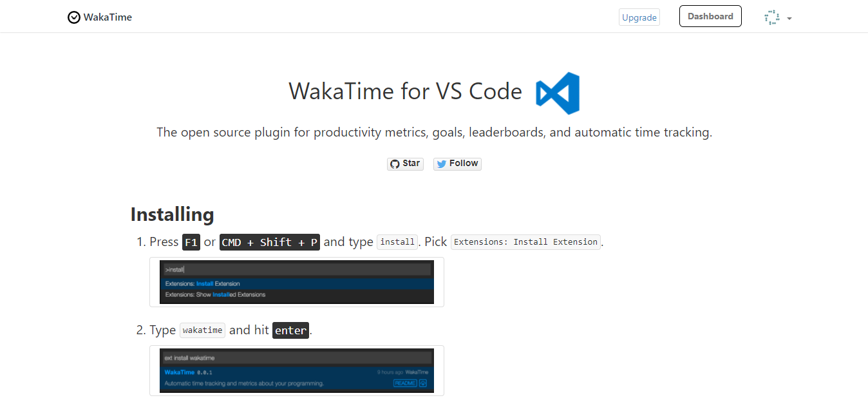Image resolution: width=868 pixels, height=398 pixels.
Task: Open your profile avatar in the top-right corner
Action: [x=771, y=17]
